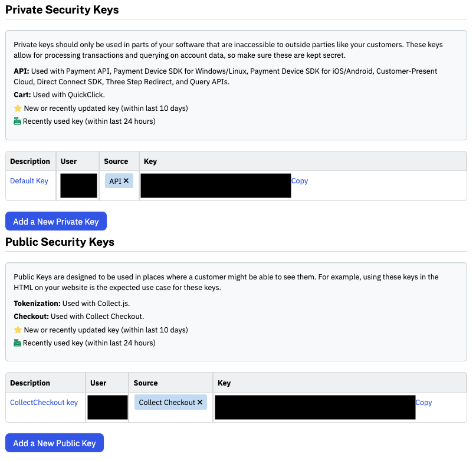Click Add a New Private Key button
This screenshot has width=476, height=461.
(x=56, y=221)
